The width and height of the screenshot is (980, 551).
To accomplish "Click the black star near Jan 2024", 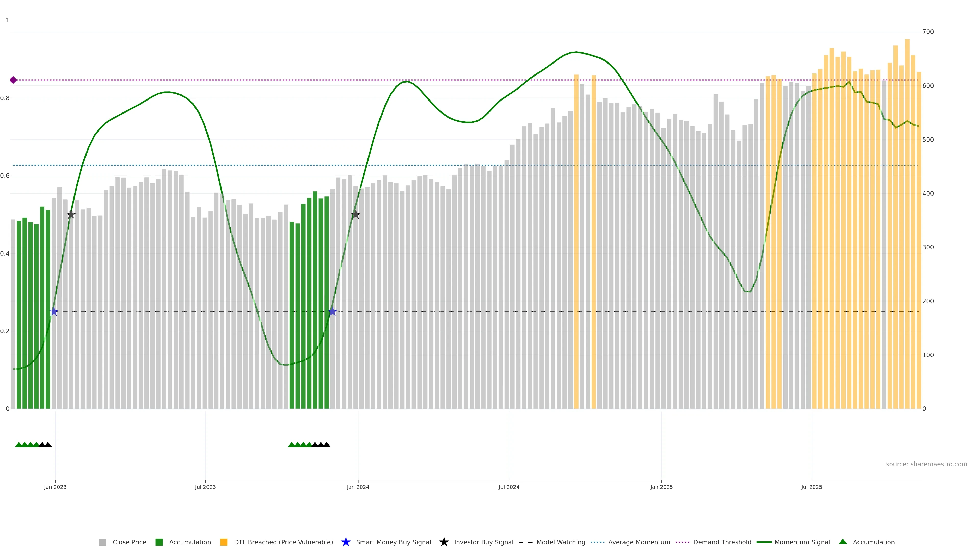I will (x=355, y=215).
